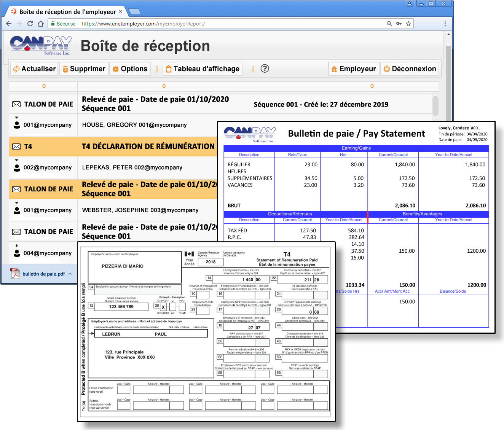504x430 pixels.
Task: Click the PDF icon in downloads bar
Action: coord(15,274)
